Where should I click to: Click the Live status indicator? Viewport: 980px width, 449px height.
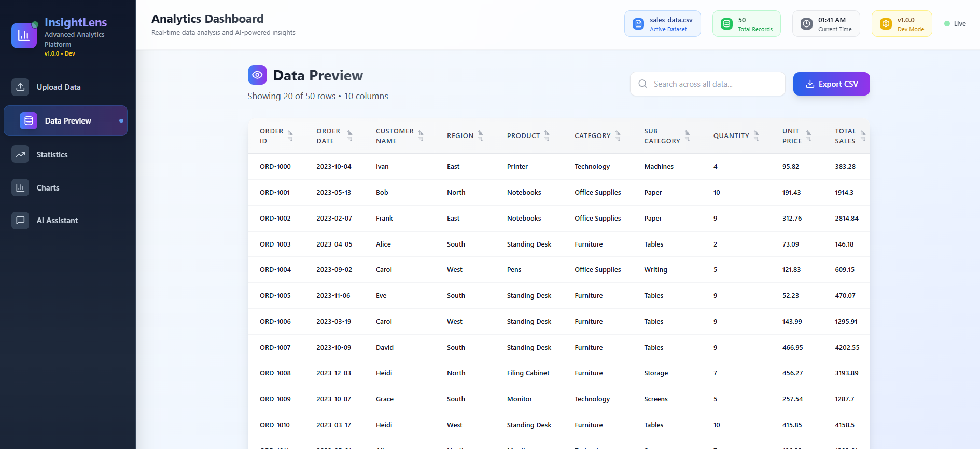(x=955, y=24)
